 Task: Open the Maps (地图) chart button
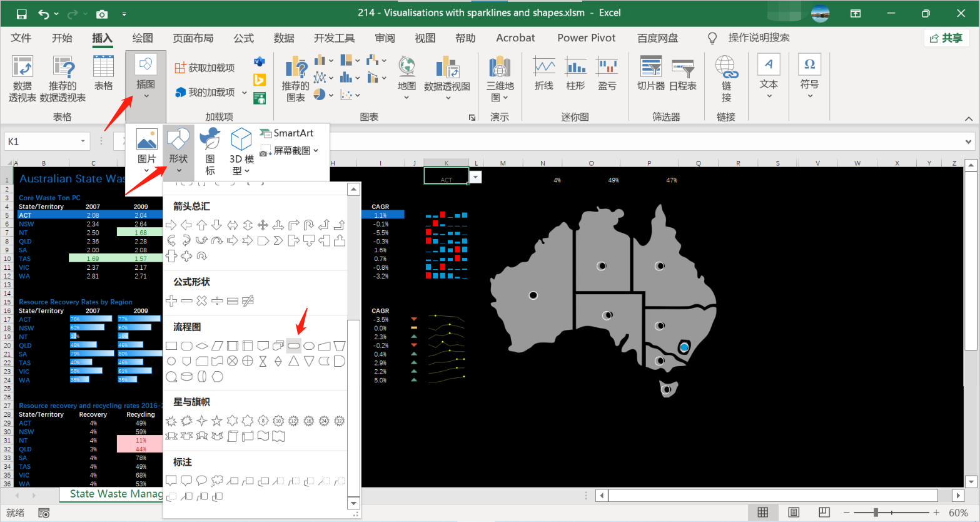(407, 78)
